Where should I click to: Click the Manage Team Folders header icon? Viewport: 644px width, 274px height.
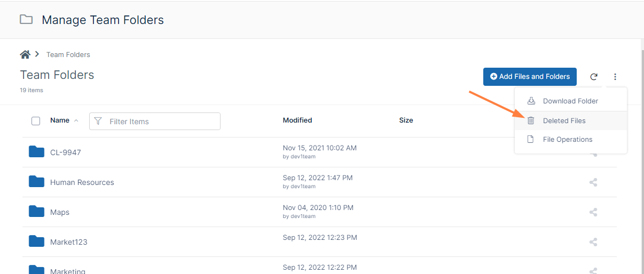click(x=26, y=20)
